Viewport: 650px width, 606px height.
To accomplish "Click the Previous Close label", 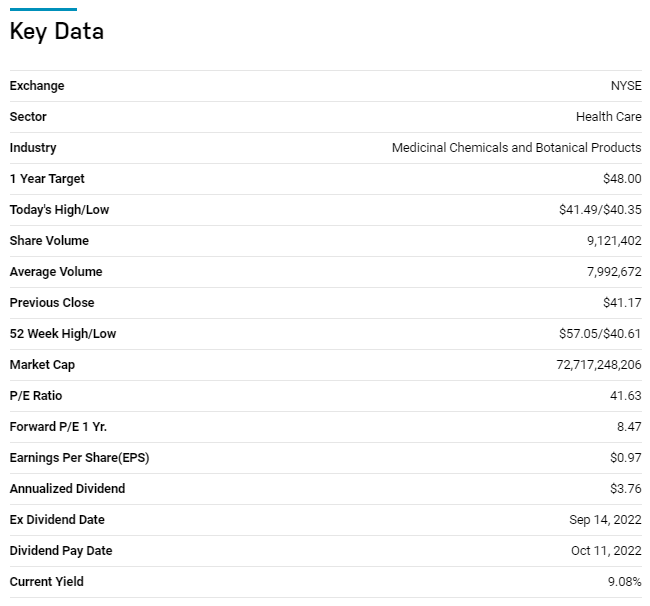I will pos(52,303).
